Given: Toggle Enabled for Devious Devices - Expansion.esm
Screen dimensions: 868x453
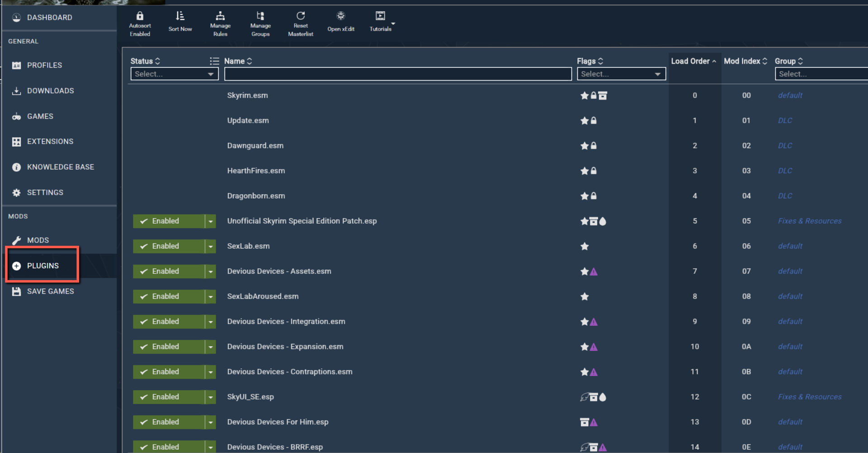Looking at the screenshot, I should [x=169, y=347].
